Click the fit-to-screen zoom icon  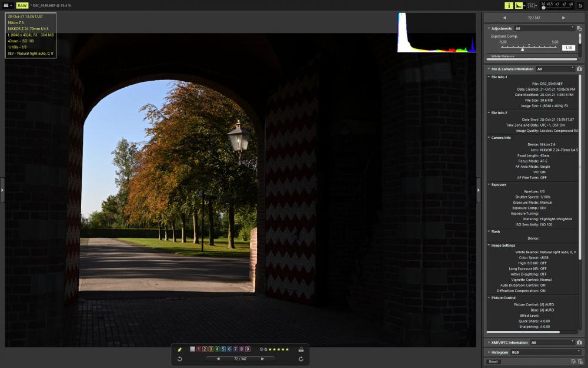(x=543, y=4)
